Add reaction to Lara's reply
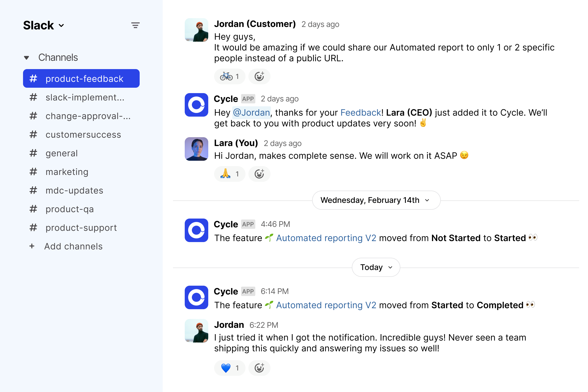This screenshot has width=588, height=392. (x=259, y=174)
